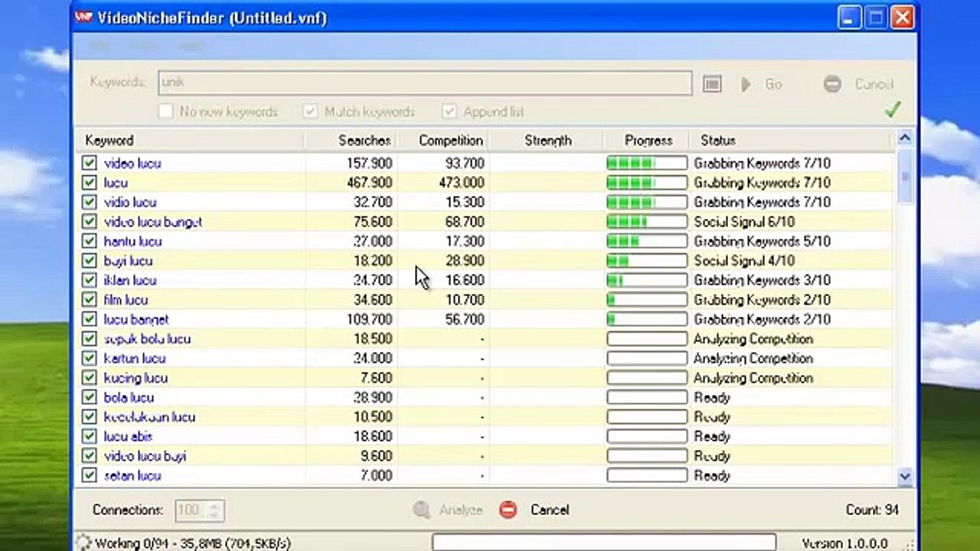The height and width of the screenshot is (551, 980).
Task: Uncheck the 'iklan lucu' row checkbox
Action: click(x=90, y=280)
